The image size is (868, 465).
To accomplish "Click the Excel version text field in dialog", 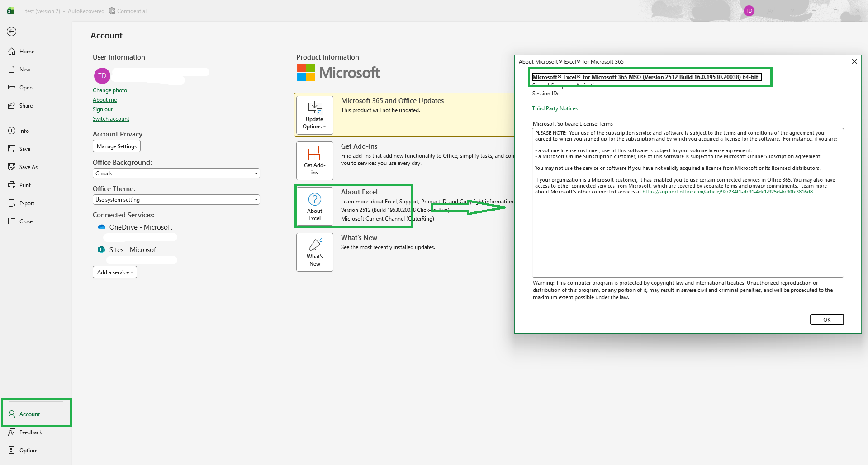I will pyautogui.click(x=647, y=77).
